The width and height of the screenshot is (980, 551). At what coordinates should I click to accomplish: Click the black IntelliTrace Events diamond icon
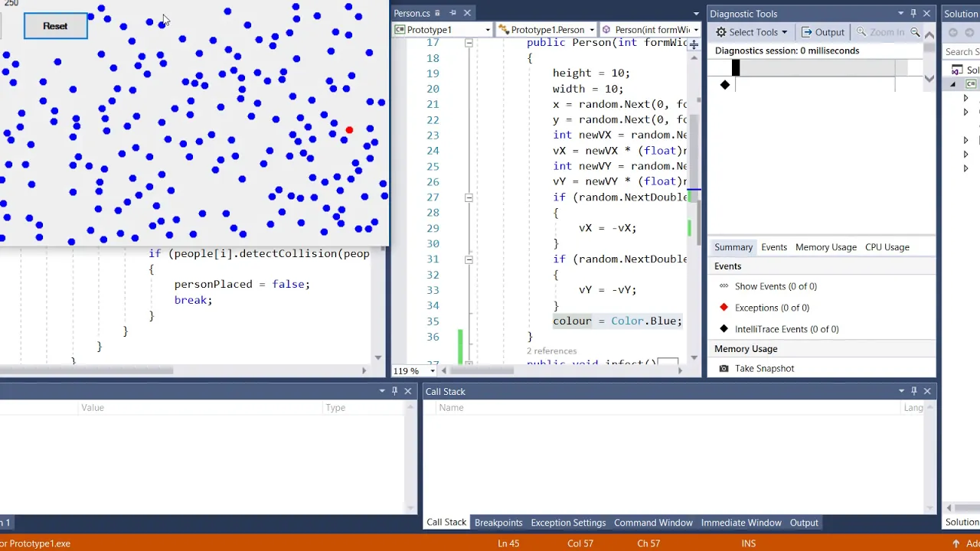tap(724, 329)
